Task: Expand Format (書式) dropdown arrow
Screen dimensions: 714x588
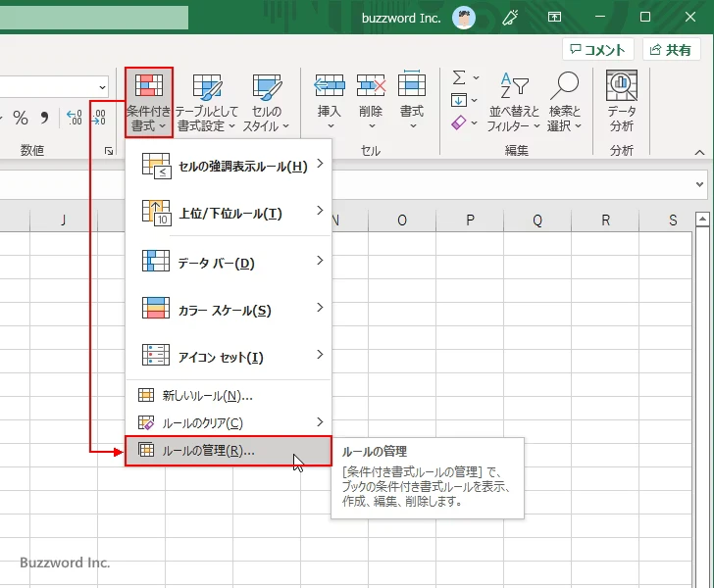Action: tap(413, 126)
